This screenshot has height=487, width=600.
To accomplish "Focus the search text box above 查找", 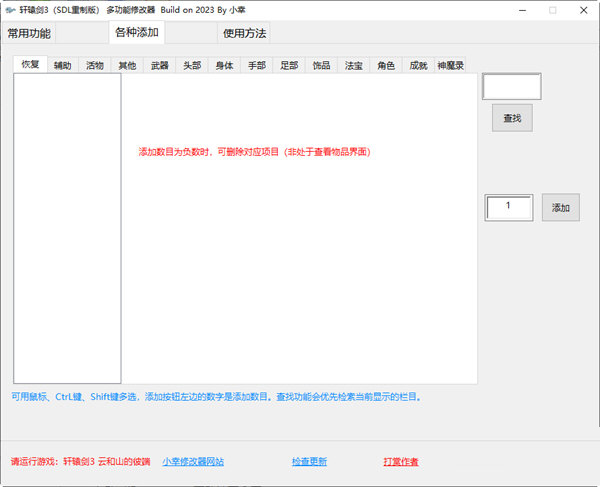I will click(x=512, y=86).
